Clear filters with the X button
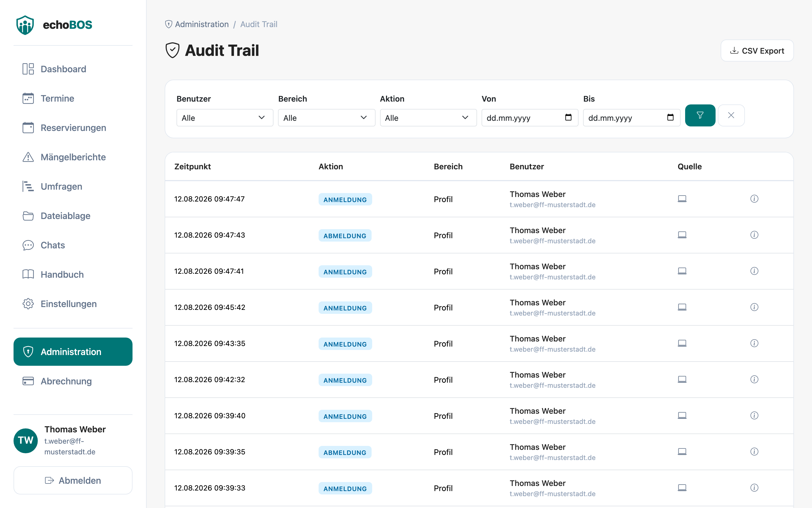812x508 pixels. tap(731, 115)
